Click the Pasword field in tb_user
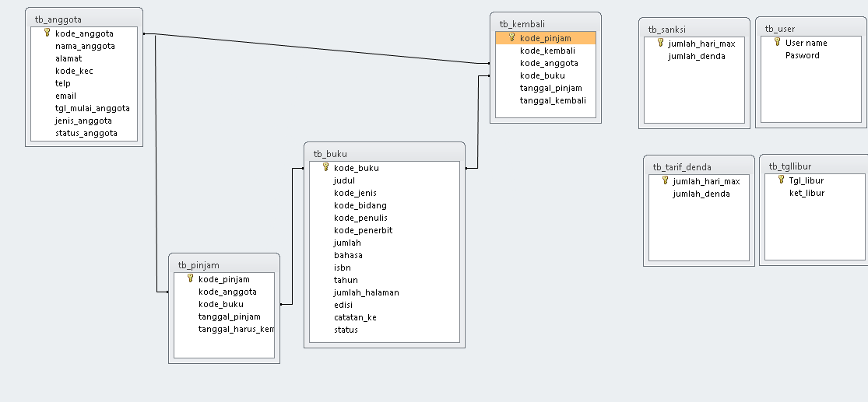This screenshot has width=868, height=402. coord(802,55)
